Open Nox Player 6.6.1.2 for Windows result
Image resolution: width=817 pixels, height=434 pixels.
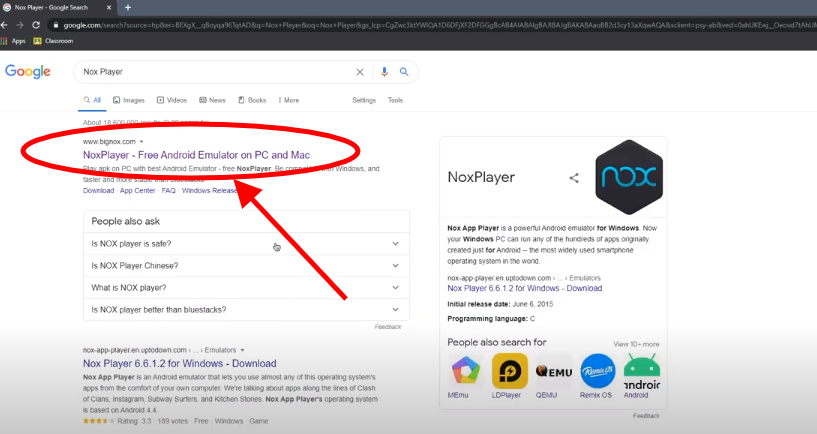coord(180,364)
